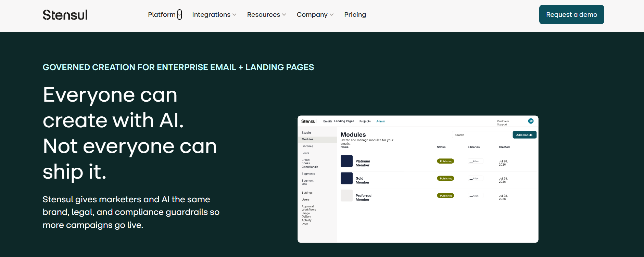Select the Emails tab in the app preview
Screen dimensions: 644x257
coord(328,121)
